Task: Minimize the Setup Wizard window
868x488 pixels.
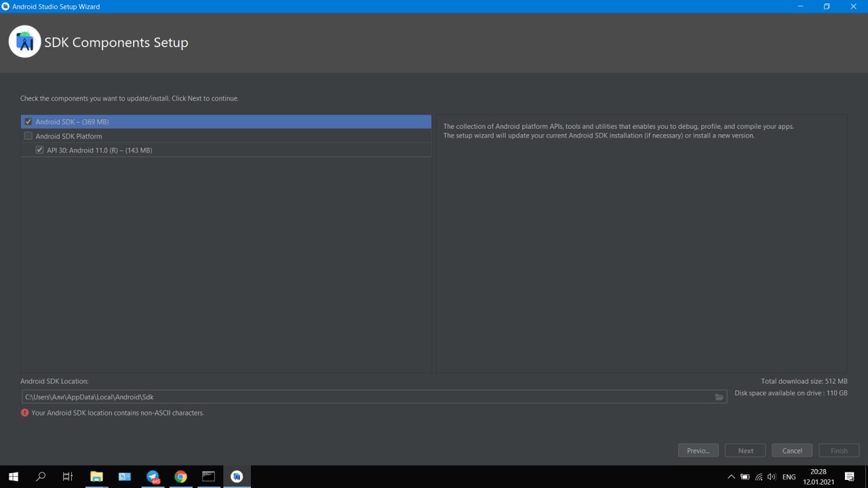Action: 801,6
